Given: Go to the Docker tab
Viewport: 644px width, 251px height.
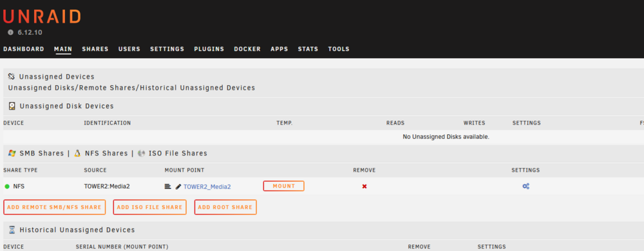Looking at the screenshot, I should click(x=247, y=49).
